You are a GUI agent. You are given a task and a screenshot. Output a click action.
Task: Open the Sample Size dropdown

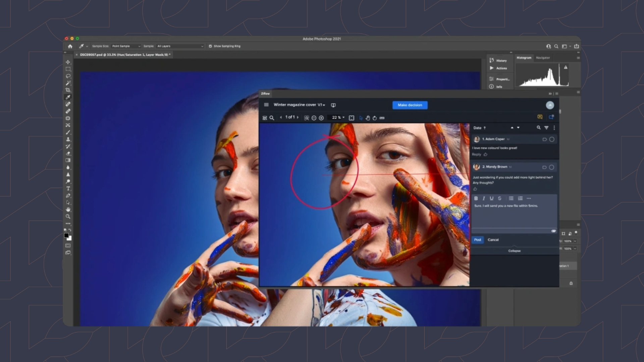tap(126, 46)
